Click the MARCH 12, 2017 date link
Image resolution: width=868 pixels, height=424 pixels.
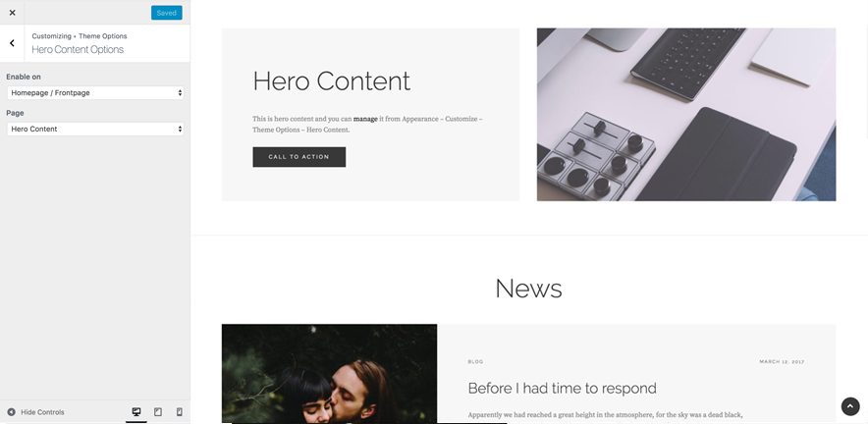click(782, 361)
